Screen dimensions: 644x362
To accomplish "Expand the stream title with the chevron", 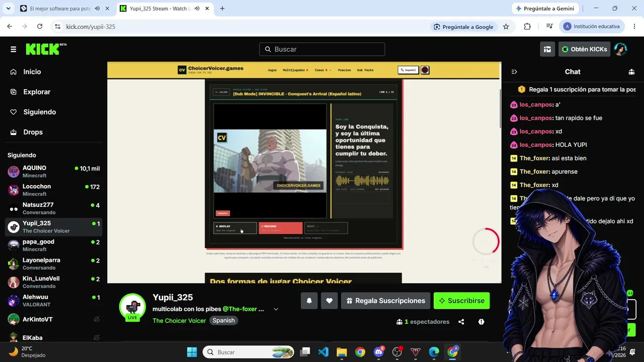I will coord(276,309).
